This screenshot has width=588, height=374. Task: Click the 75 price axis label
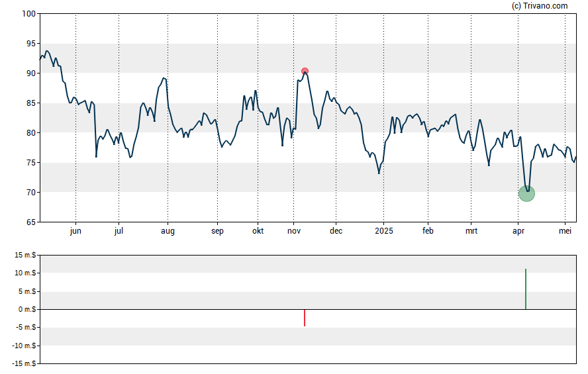[x=31, y=163]
